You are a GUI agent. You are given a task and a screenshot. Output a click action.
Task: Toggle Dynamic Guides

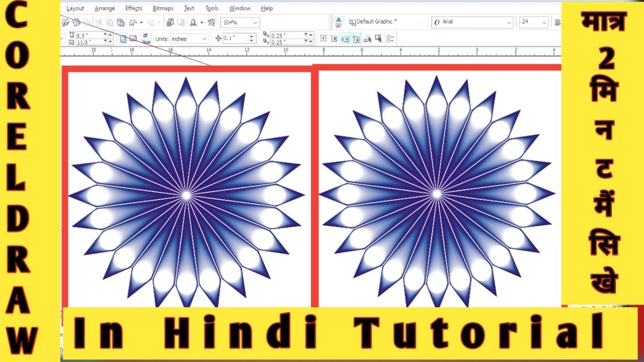(x=355, y=38)
